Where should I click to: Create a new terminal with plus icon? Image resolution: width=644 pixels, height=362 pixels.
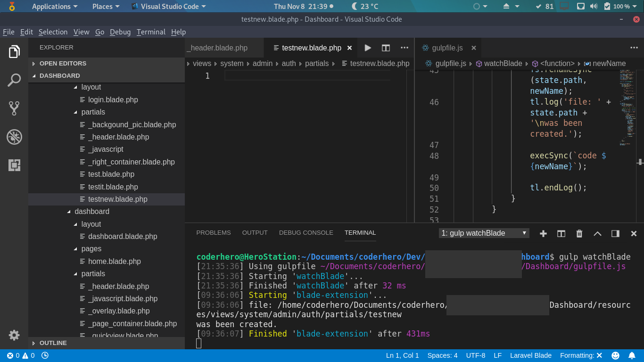coord(543,233)
